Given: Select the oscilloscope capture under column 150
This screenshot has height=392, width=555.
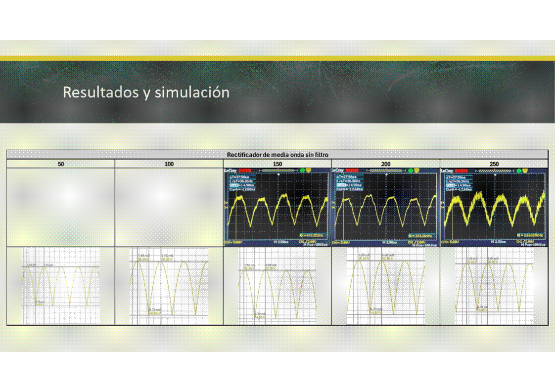Looking at the screenshot, I should 277,208.
